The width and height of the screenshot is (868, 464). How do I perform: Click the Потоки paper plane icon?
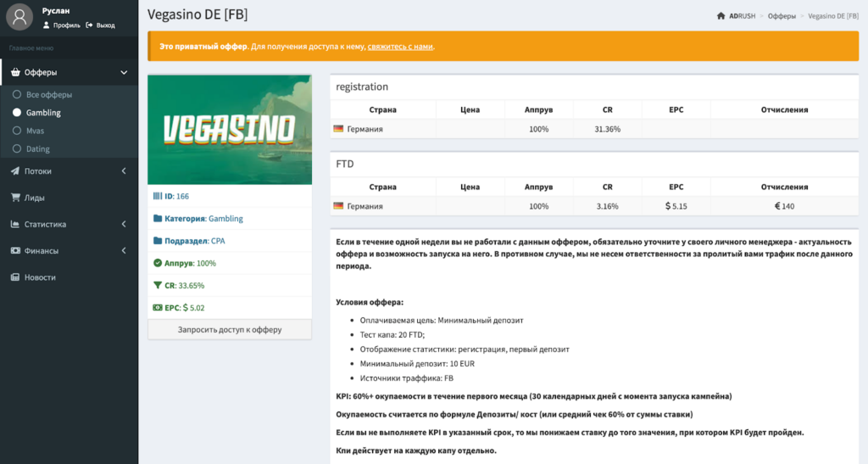tap(15, 171)
